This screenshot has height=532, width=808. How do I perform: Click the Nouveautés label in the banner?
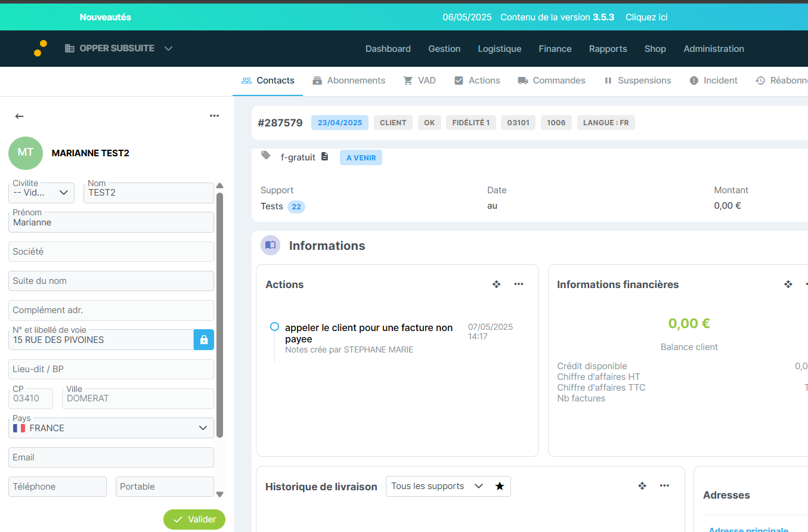click(106, 17)
